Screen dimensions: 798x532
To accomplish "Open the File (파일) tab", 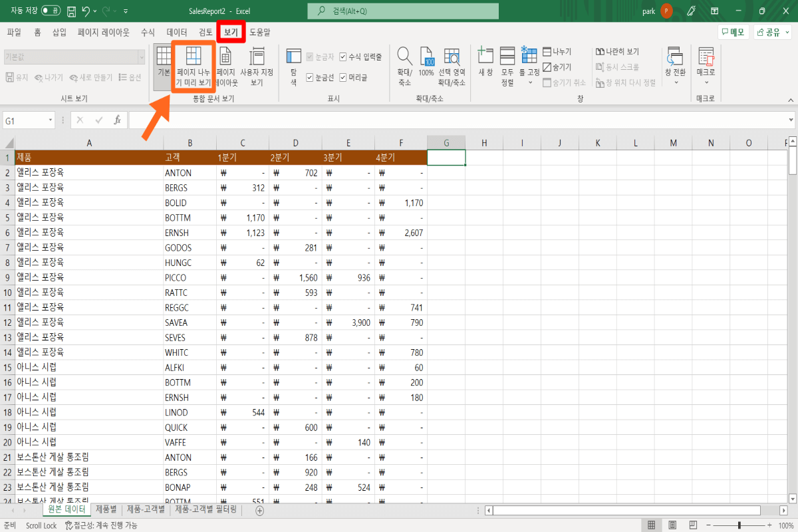I will click(14, 32).
